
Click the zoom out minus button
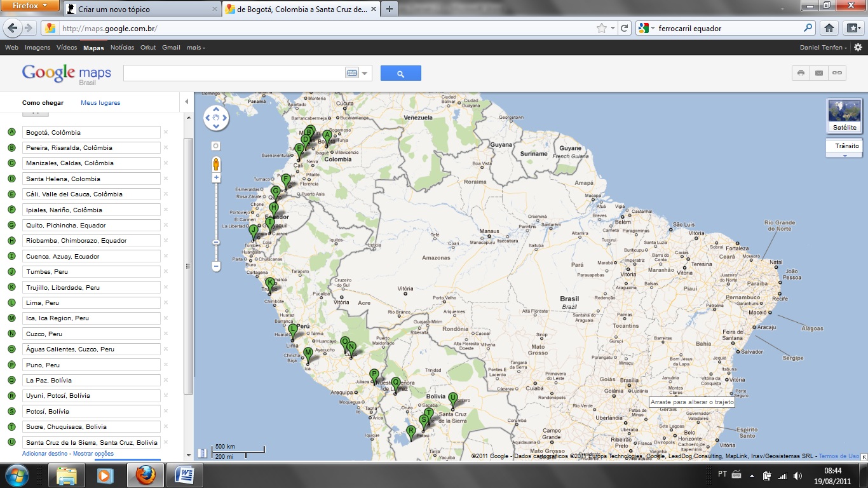(x=216, y=267)
